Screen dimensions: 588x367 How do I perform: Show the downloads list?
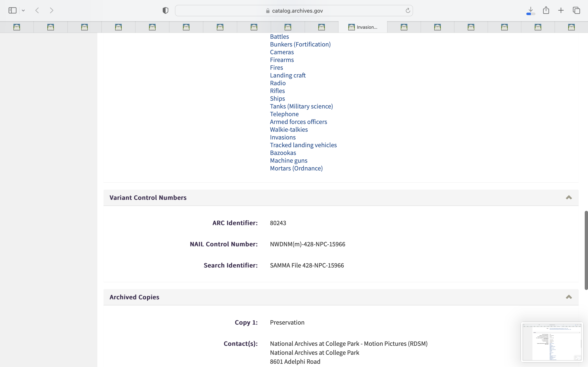[x=531, y=10]
